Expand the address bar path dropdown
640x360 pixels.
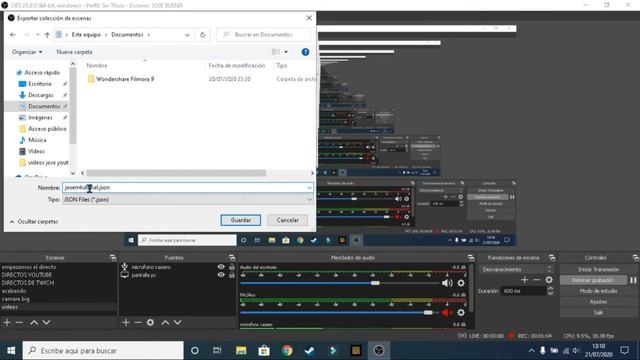coord(187,35)
